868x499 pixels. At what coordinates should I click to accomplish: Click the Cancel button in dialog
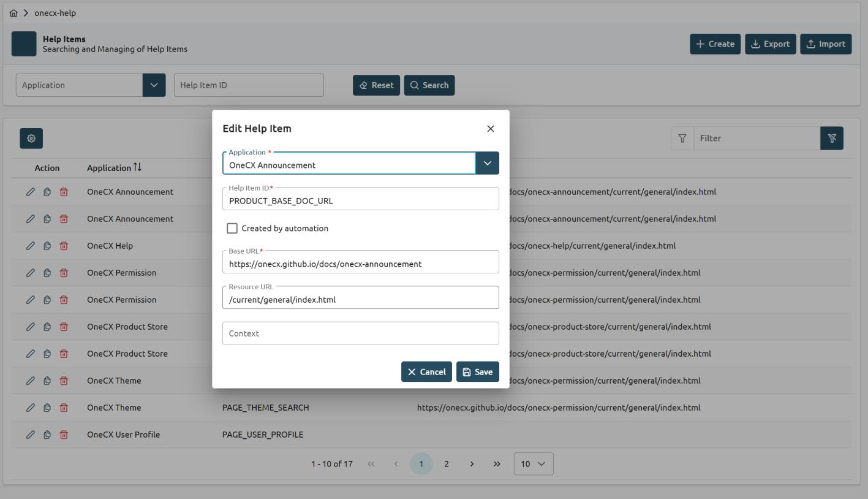point(426,372)
